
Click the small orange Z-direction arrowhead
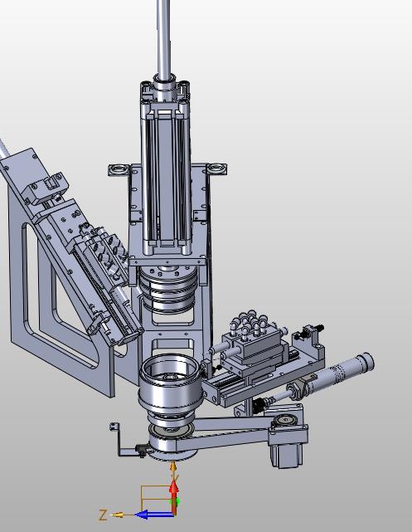[x=118, y=515]
